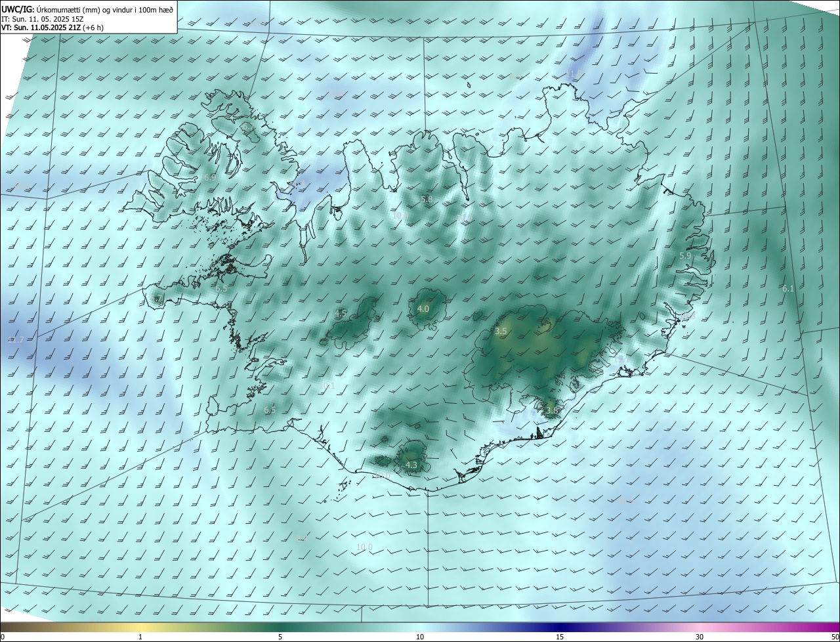Click the 3.8 value label on the map
This screenshot has width=840, height=642.
pos(551,411)
